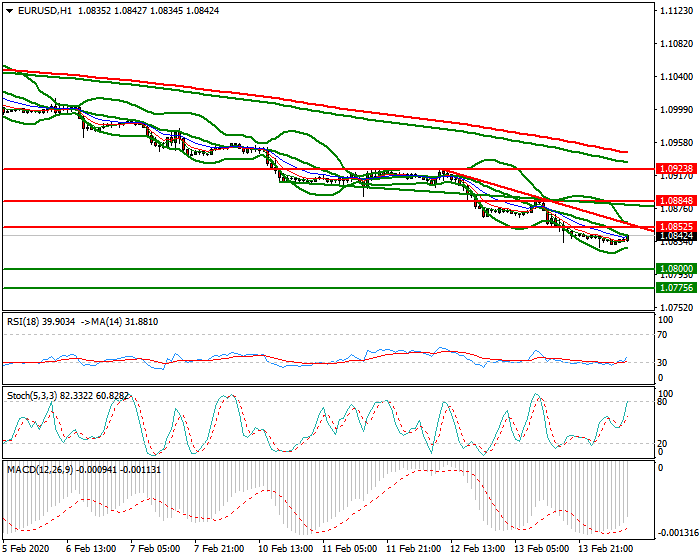Click the red 1.08848 resistance price tag

pos(676,201)
